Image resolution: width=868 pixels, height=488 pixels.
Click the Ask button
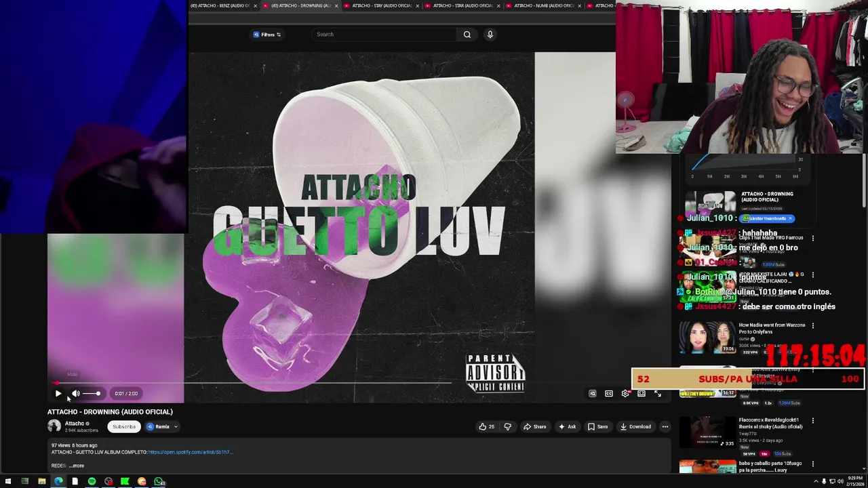pyautogui.click(x=567, y=426)
